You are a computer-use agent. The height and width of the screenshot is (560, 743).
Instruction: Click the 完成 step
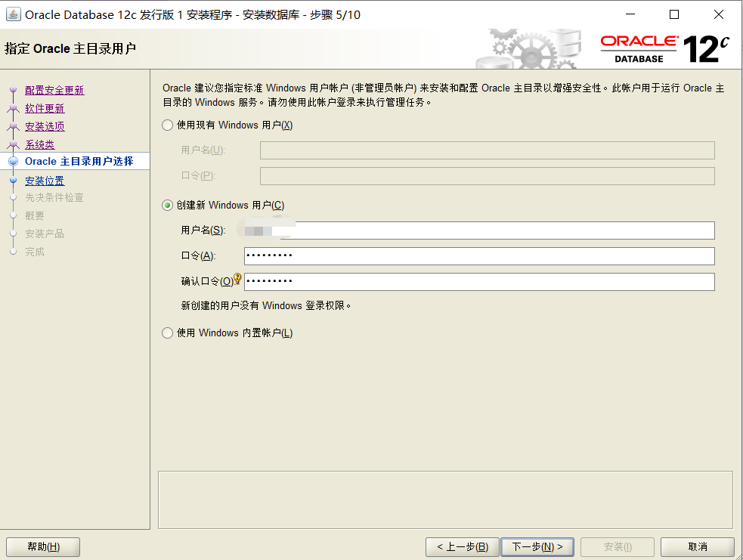point(35,252)
